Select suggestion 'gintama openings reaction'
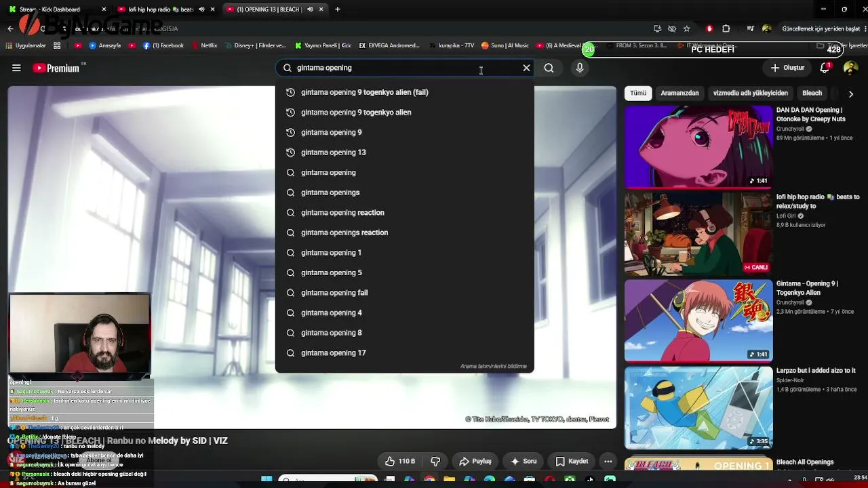The height and width of the screenshot is (488, 868). [x=405, y=232]
